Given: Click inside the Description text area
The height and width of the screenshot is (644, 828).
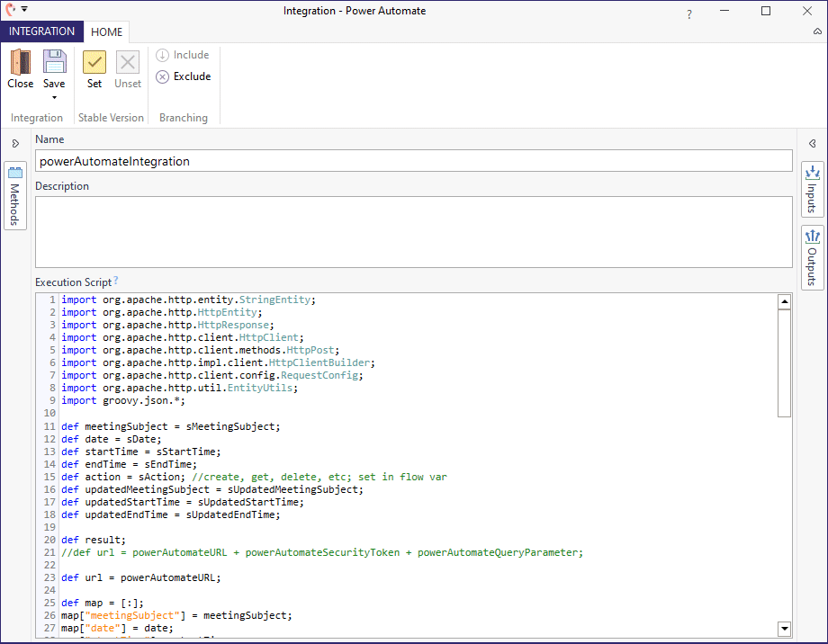Looking at the screenshot, I should point(413,232).
